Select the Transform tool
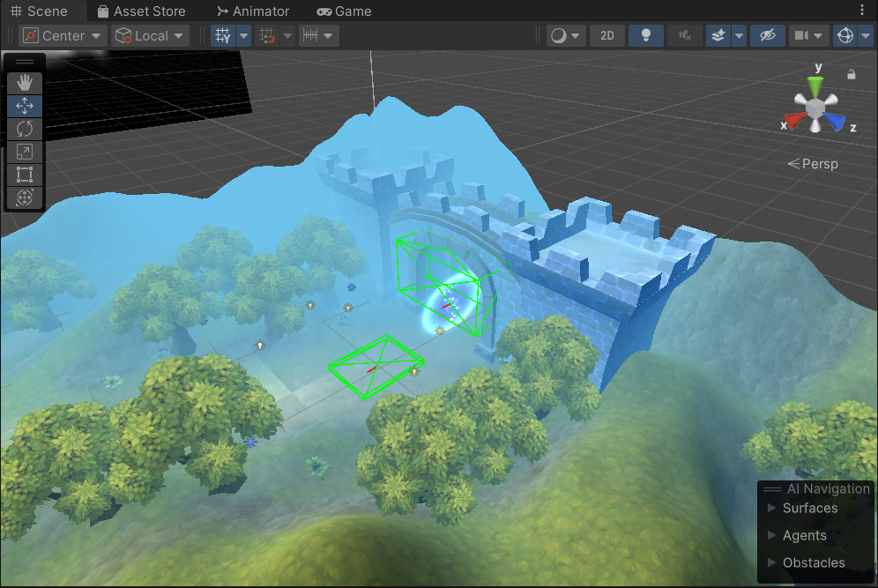 point(25,197)
